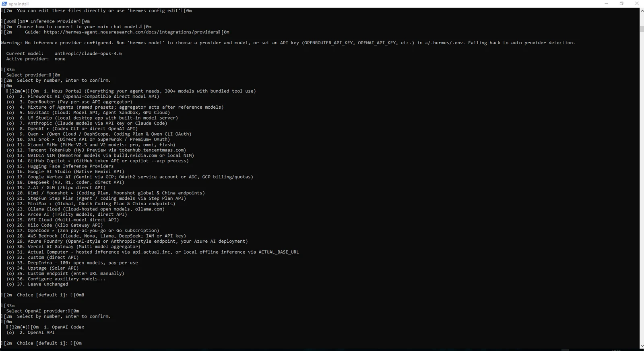Click the 'Select provider:' prompt text
The image size is (644, 351).
point(28,75)
